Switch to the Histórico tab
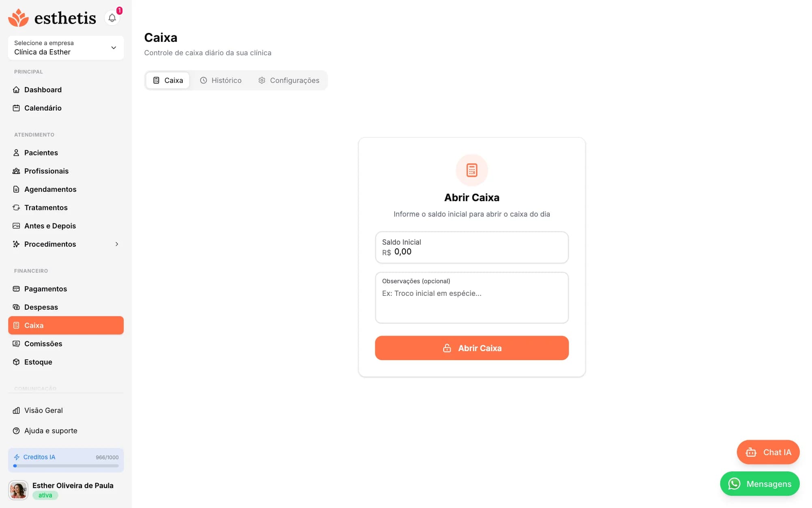This screenshot has width=812, height=508. pos(220,80)
